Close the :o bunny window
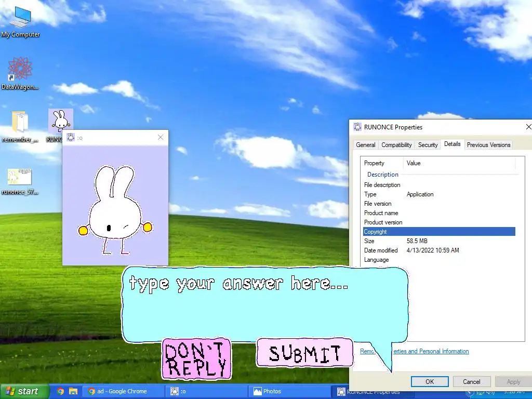 161,137
